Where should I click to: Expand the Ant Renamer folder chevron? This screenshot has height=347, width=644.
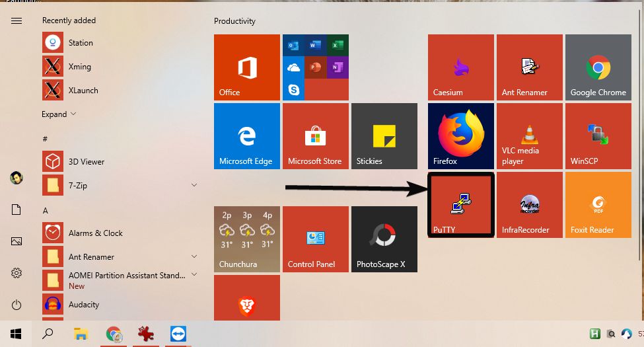[194, 256]
